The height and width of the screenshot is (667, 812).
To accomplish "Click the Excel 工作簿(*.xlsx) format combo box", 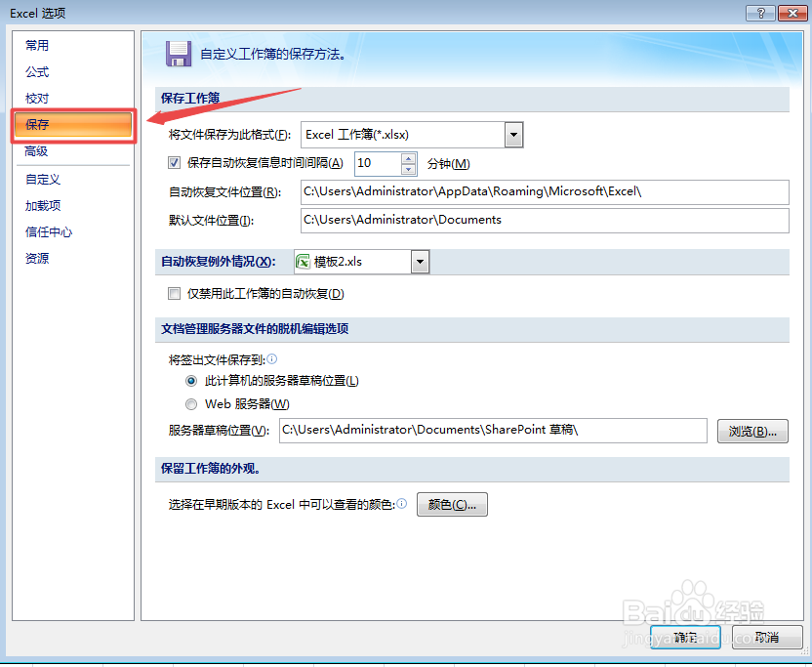I will point(412,135).
